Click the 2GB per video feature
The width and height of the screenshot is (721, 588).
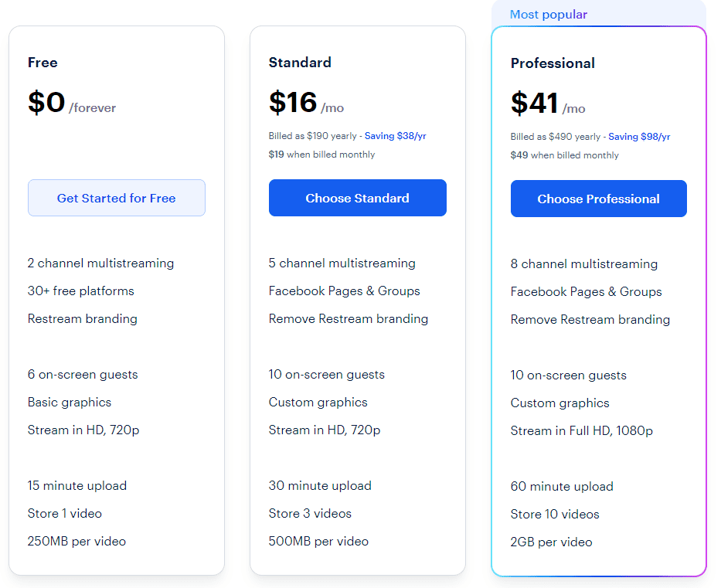point(551,542)
